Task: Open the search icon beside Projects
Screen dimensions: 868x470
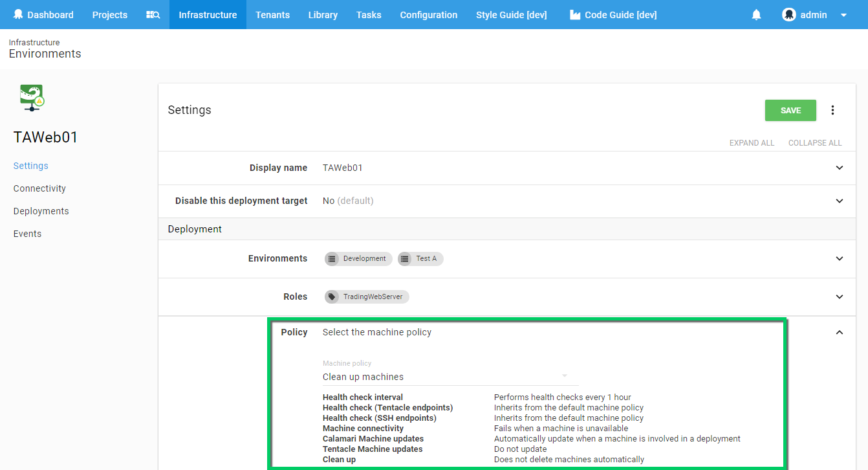Action: click(153, 15)
